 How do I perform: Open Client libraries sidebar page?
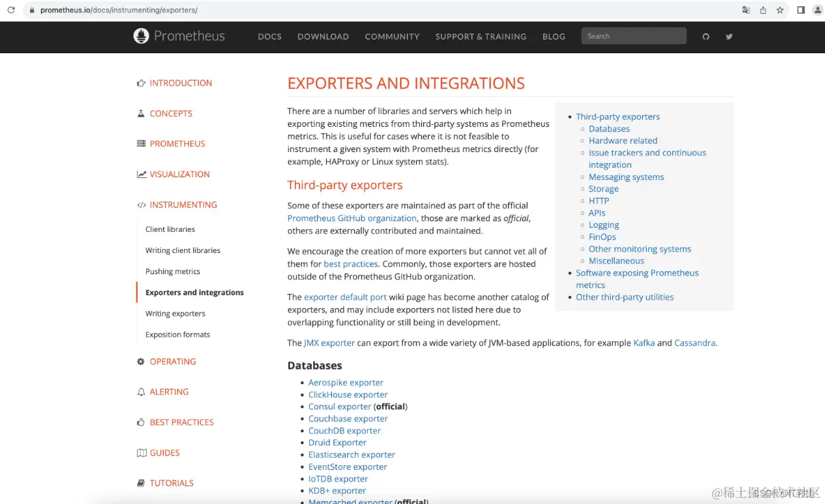coord(170,229)
